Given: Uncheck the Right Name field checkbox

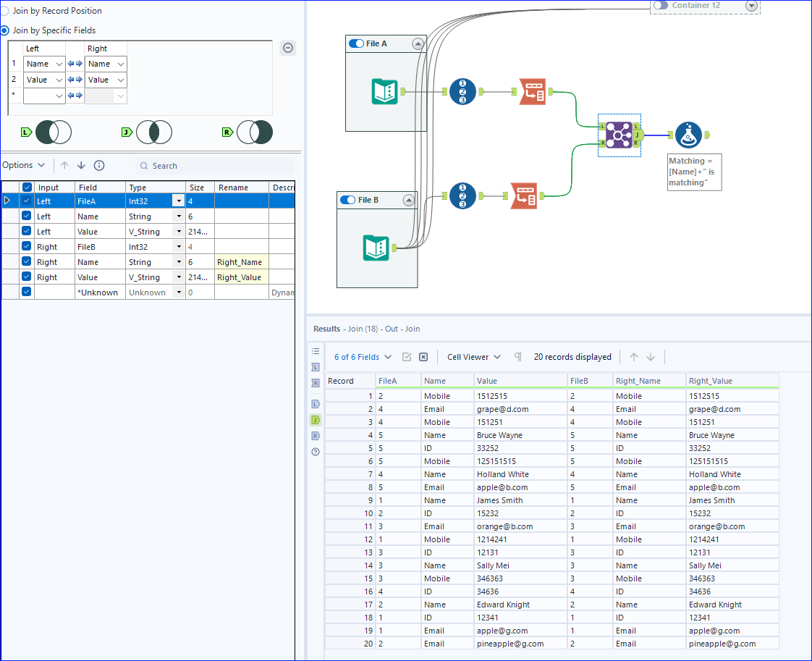Looking at the screenshot, I should pos(27,261).
